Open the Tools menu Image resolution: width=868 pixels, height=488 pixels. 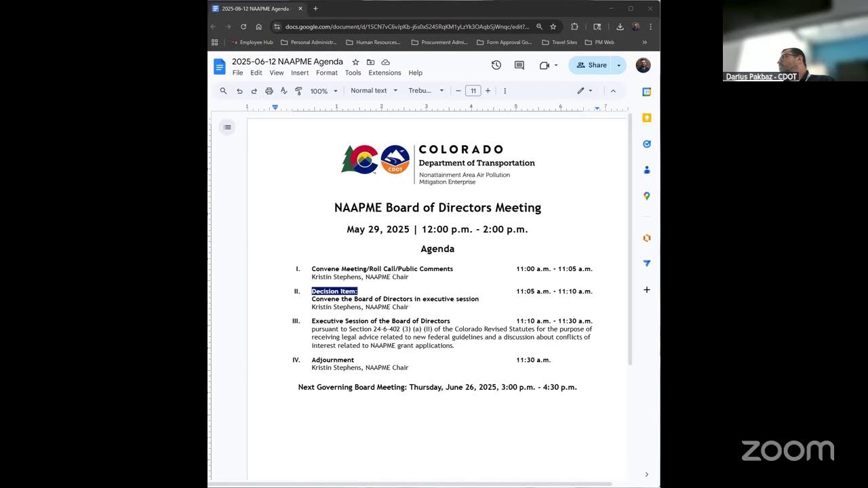click(x=353, y=73)
